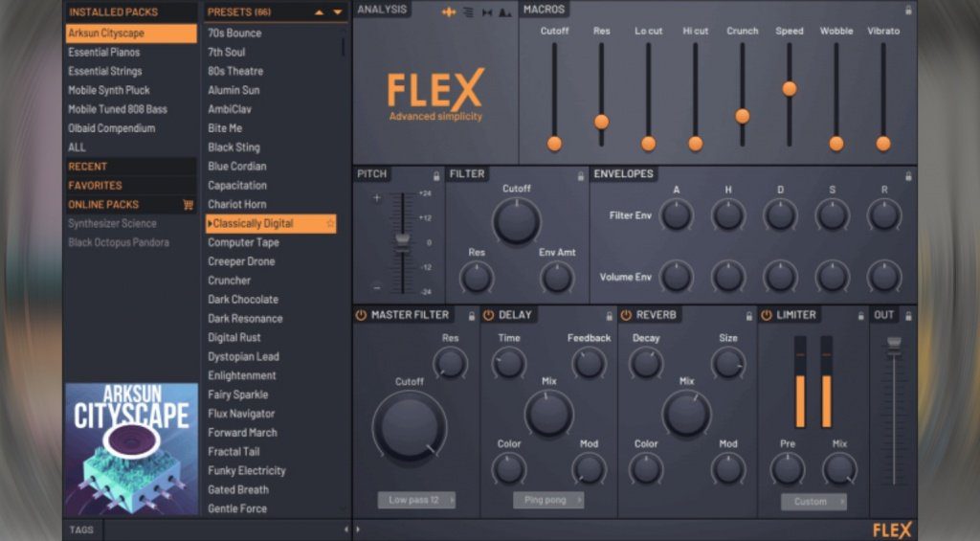This screenshot has width=980, height=541.
Task: Click the pitch minus button
Action: click(376, 287)
